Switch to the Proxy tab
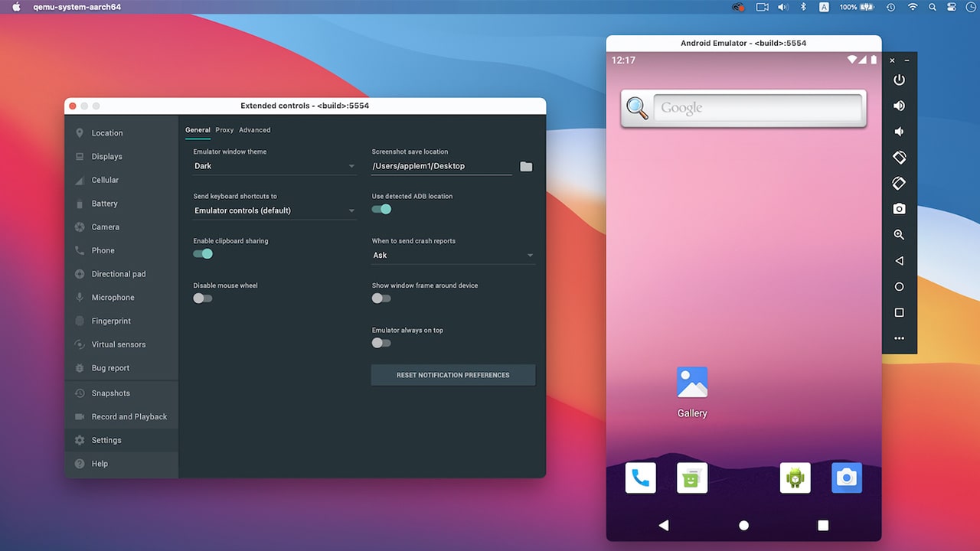 [x=224, y=129]
